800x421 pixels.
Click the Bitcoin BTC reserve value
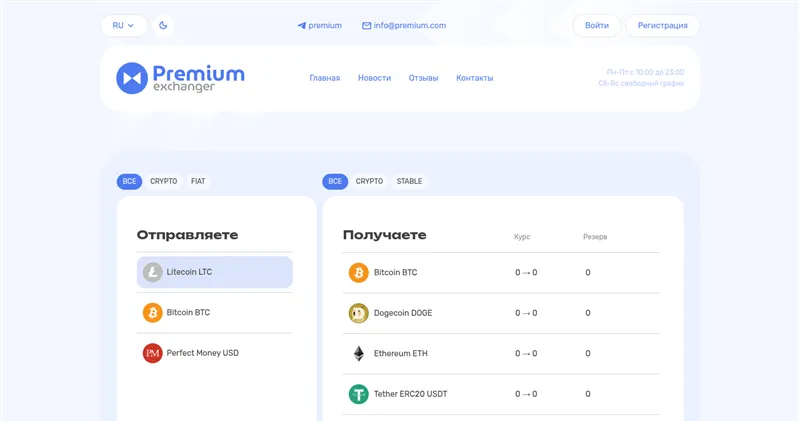tap(588, 273)
